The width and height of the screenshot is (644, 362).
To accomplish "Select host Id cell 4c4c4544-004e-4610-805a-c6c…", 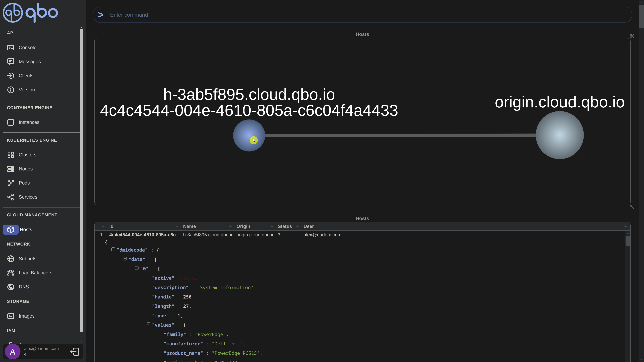I will coord(145,235).
